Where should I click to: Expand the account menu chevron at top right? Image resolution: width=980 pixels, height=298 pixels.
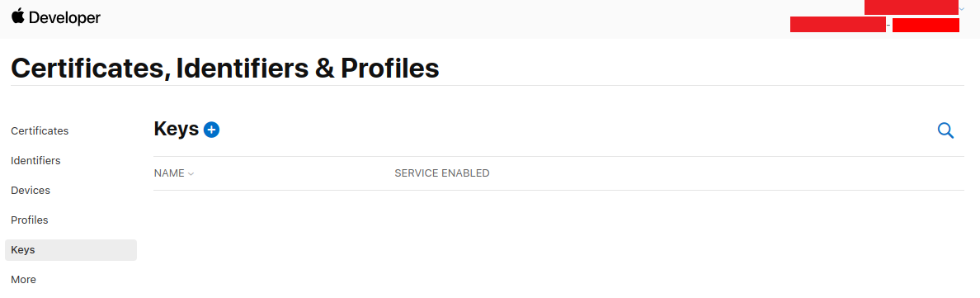tap(961, 8)
